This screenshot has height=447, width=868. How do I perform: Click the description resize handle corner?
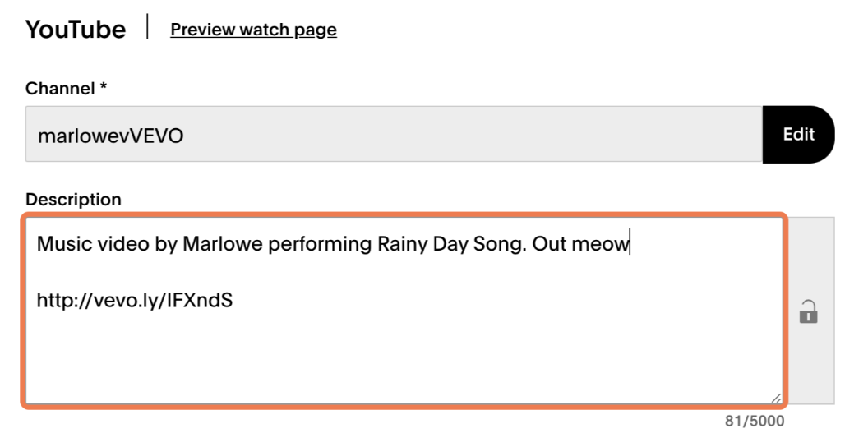tap(776, 398)
